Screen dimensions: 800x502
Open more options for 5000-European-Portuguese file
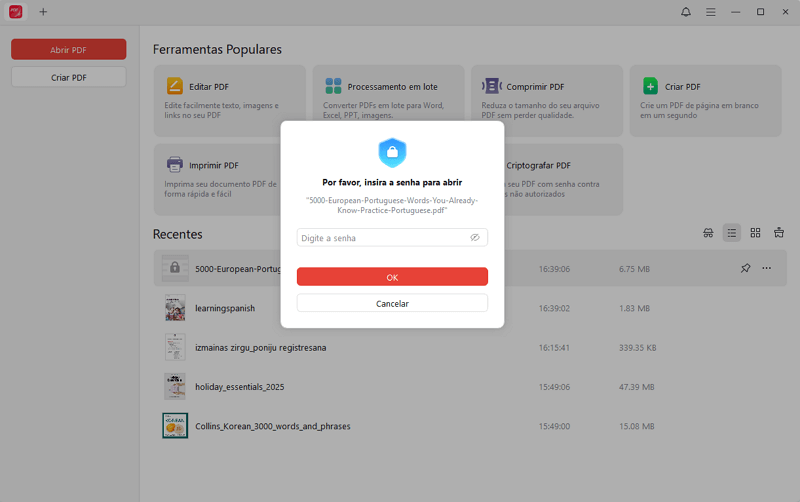click(767, 269)
